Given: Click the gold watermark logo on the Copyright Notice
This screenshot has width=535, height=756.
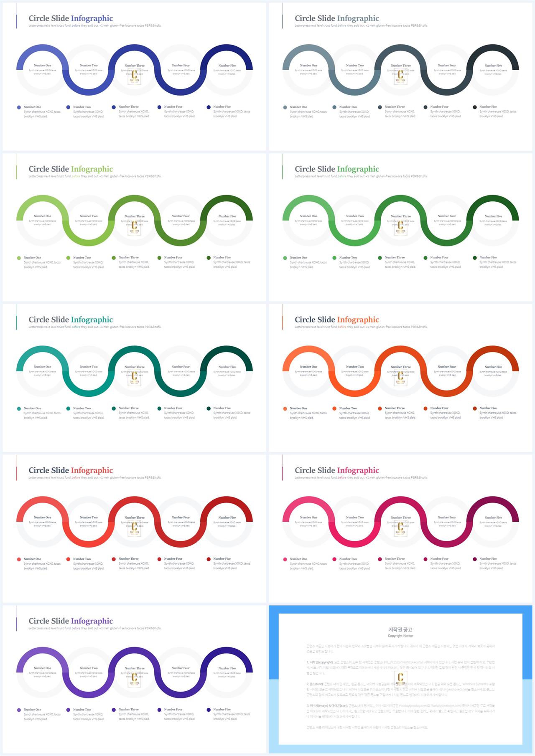Looking at the screenshot, I should pos(400,680).
